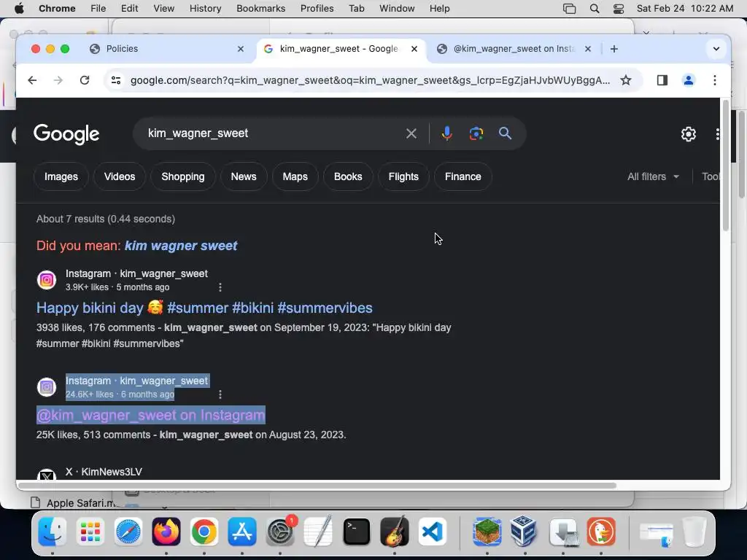Filter results by News
747x560 pixels.
(244, 176)
